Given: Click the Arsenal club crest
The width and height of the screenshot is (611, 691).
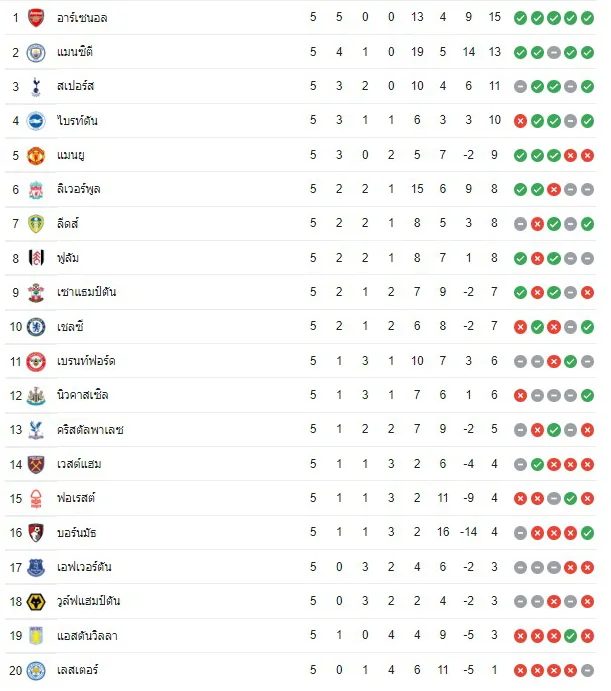Looking at the screenshot, I should (x=36, y=18).
